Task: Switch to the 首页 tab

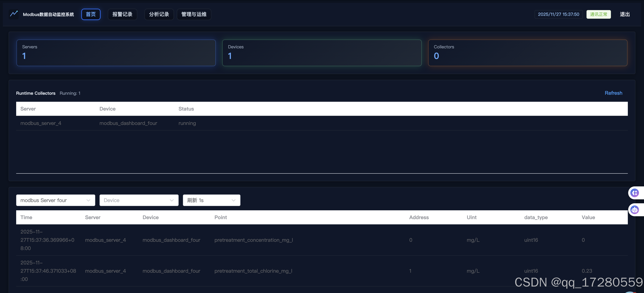Action: 91,14
